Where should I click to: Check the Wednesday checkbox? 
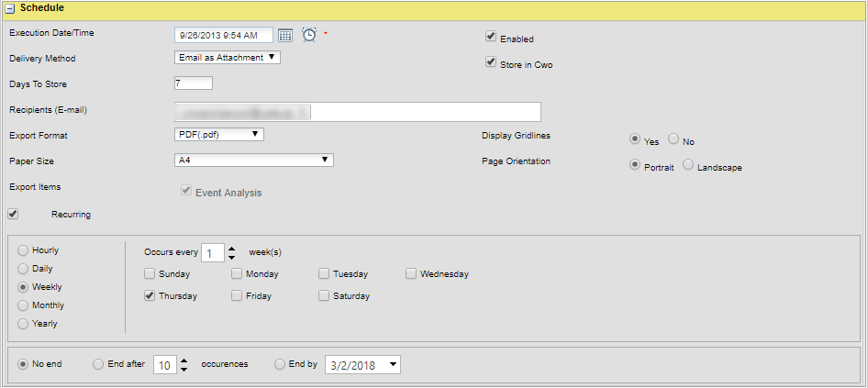(x=411, y=273)
